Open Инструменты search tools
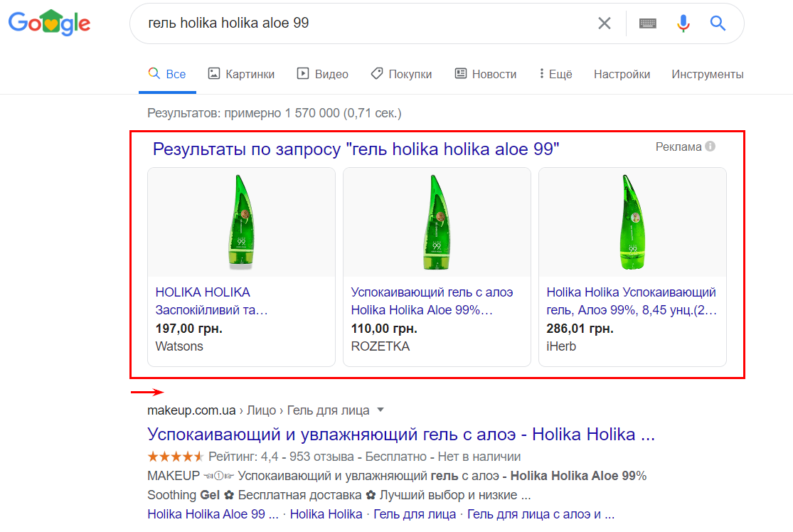The width and height of the screenshot is (793, 532). 707,74
